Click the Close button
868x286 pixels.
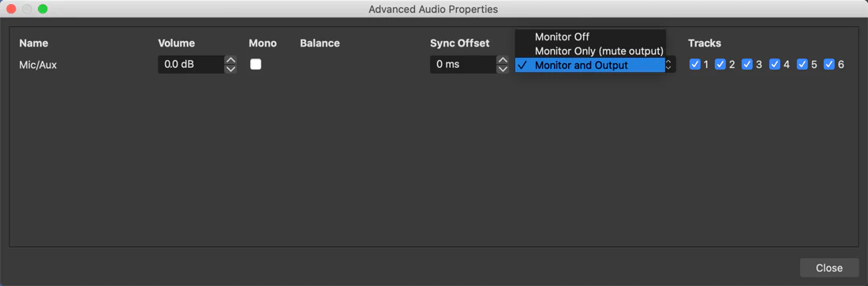(x=829, y=268)
